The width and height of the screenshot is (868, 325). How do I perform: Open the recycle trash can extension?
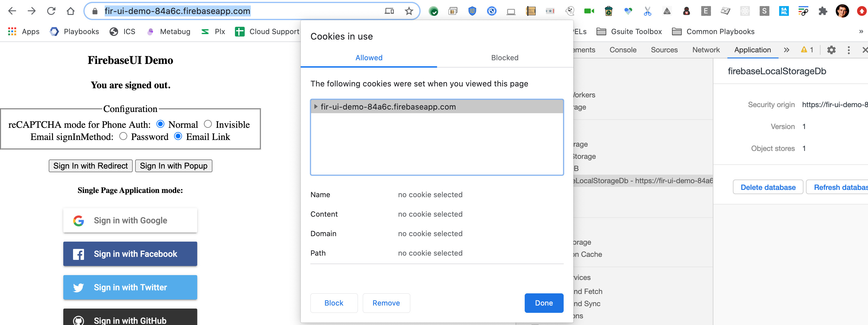[608, 11]
